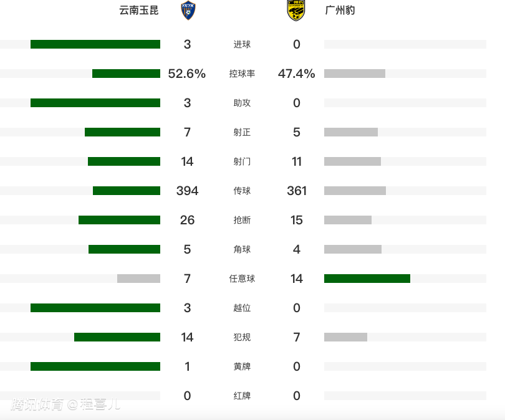
Task: Open the 云南玉昆 team name link
Action: coord(139,11)
